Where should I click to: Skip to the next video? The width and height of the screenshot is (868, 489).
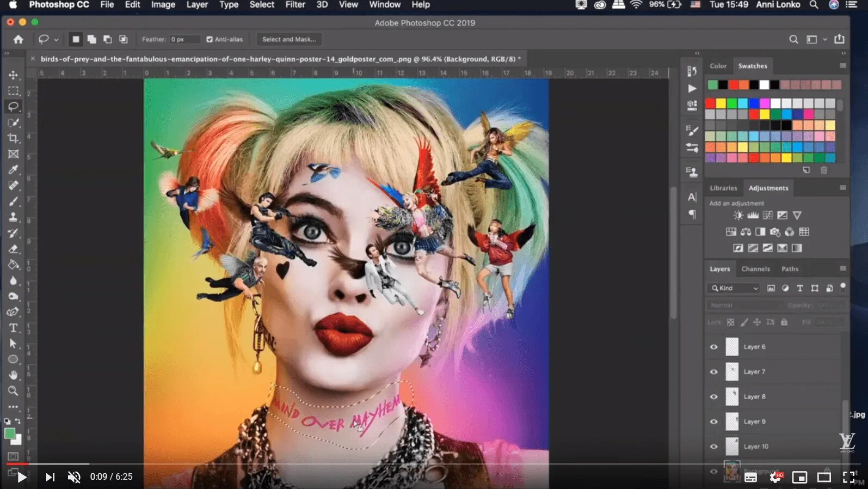point(50,477)
